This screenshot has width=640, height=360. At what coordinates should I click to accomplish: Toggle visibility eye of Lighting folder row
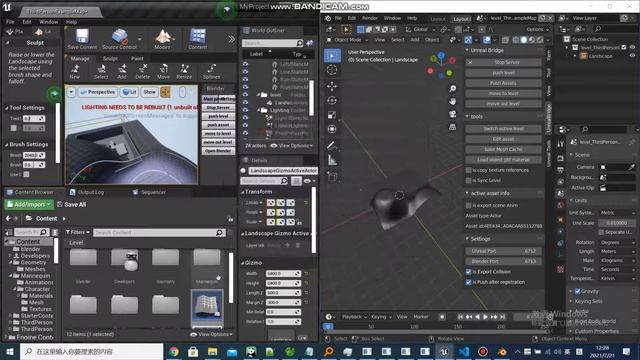(x=245, y=110)
